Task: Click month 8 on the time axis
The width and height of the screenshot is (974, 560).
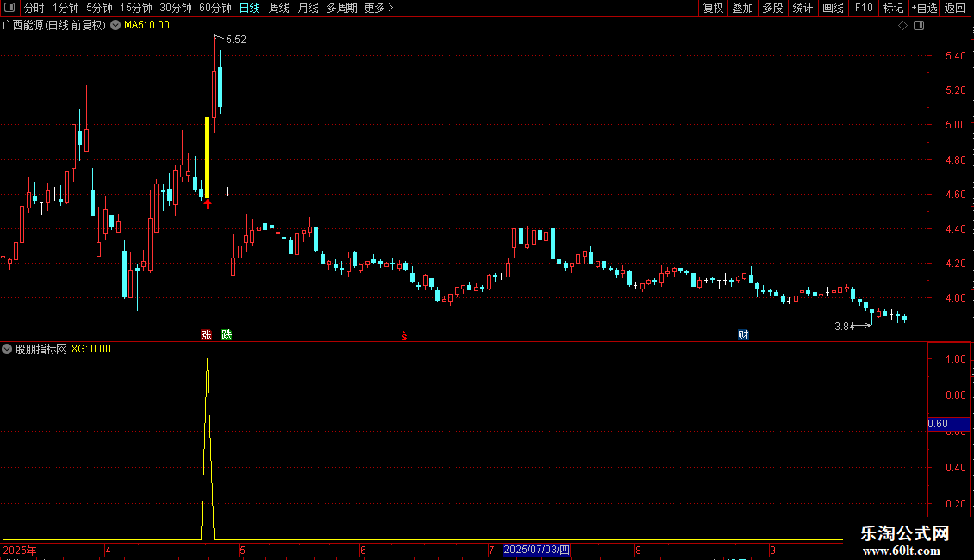Action: click(638, 550)
